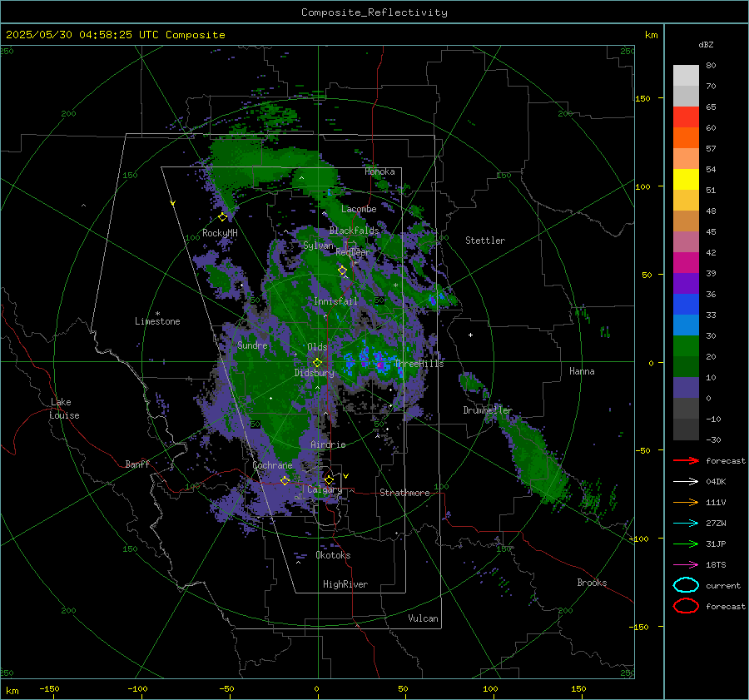Click the Sylvan label on map
The height and width of the screenshot is (700, 749).
(x=318, y=246)
